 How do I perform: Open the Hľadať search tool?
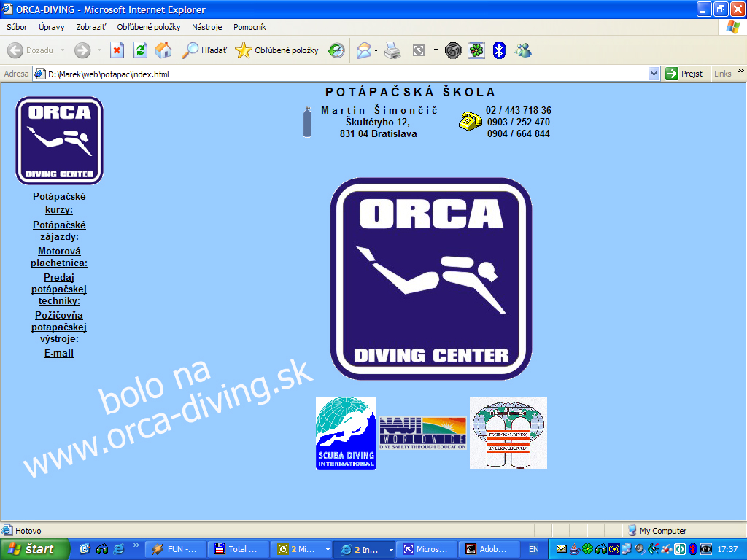pos(205,50)
